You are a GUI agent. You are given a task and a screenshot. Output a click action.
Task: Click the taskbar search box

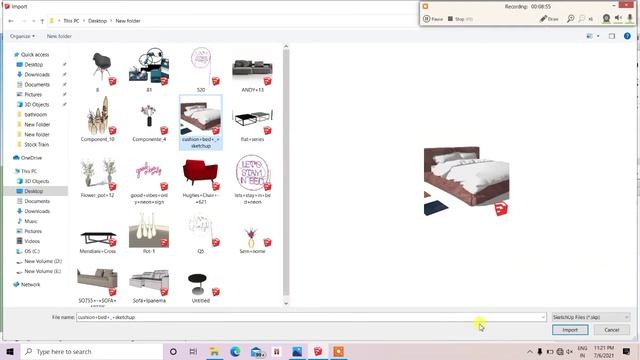tap(92, 351)
